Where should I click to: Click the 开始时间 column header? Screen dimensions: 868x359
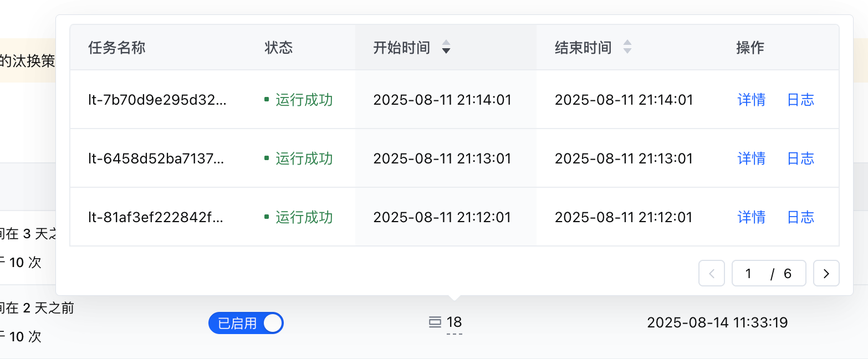(401, 48)
